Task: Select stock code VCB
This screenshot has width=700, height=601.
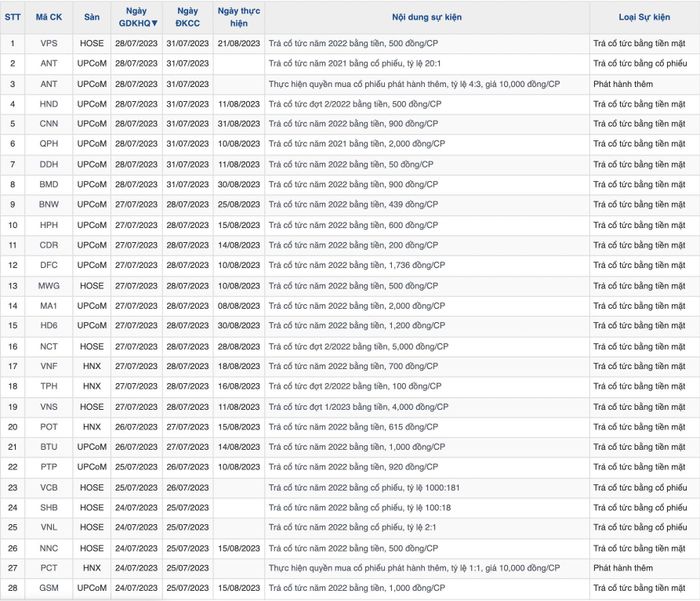Action: (x=49, y=488)
